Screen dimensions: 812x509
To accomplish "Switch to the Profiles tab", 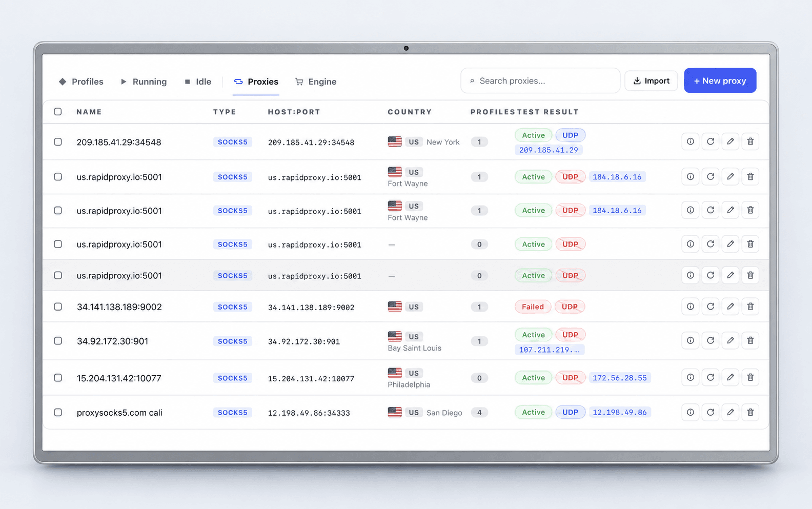I will [x=81, y=82].
